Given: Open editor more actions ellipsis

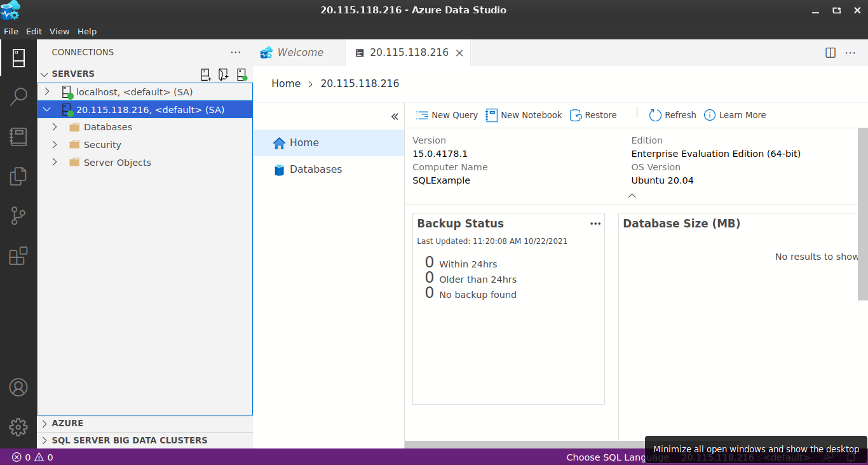Looking at the screenshot, I should tap(850, 53).
